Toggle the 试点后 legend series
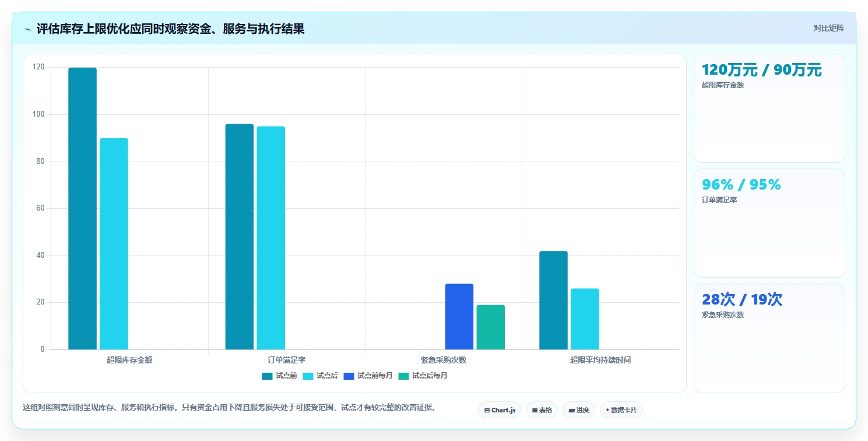868x441 pixels. coord(320,376)
